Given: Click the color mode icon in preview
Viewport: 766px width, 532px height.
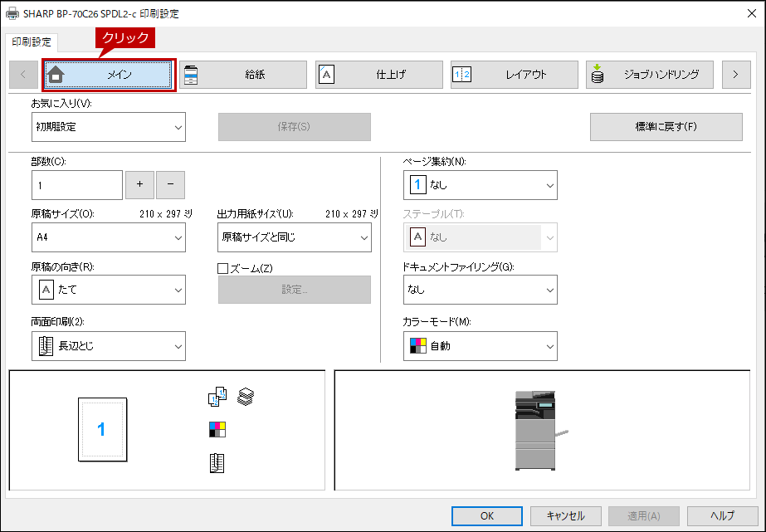Looking at the screenshot, I should [x=217, y=430].
